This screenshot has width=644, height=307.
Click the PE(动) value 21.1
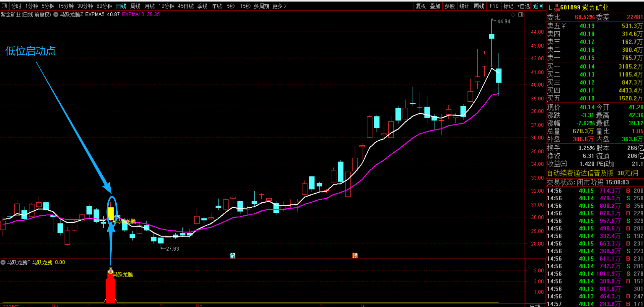[x=637, y=164]
